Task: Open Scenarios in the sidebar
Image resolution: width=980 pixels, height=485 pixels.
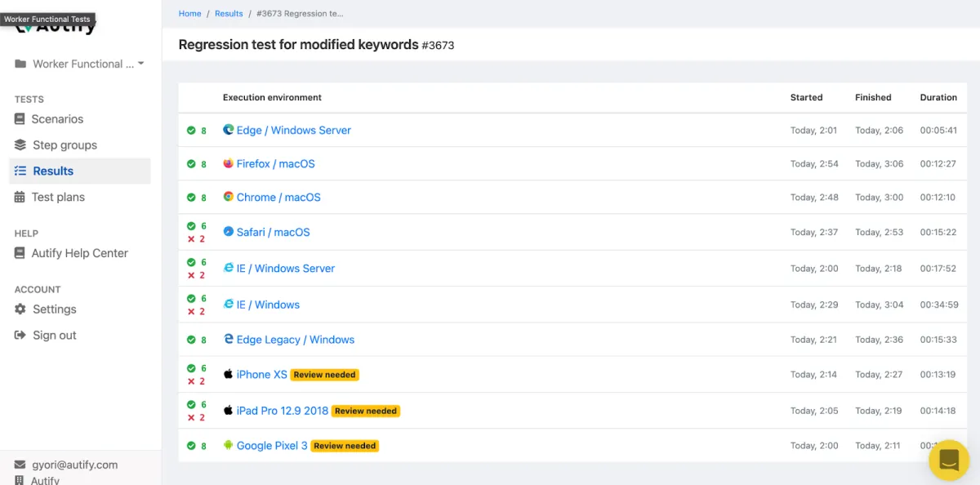Action: pyautogui.click(x=57, y=119)
